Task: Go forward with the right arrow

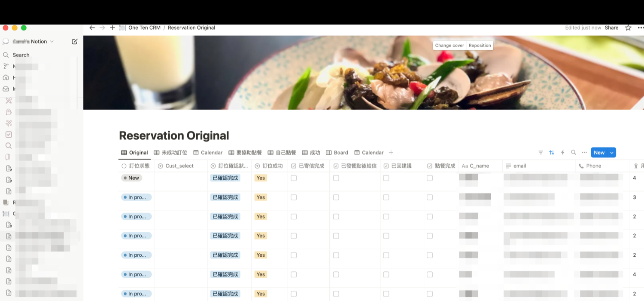Action: click(x=102, y=28)
